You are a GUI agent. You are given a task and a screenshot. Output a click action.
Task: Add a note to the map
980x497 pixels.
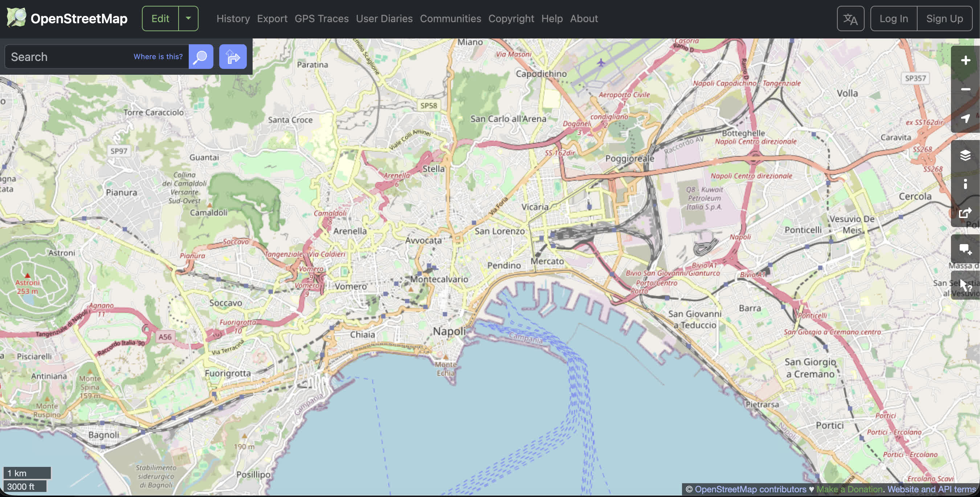click(965, 250)
